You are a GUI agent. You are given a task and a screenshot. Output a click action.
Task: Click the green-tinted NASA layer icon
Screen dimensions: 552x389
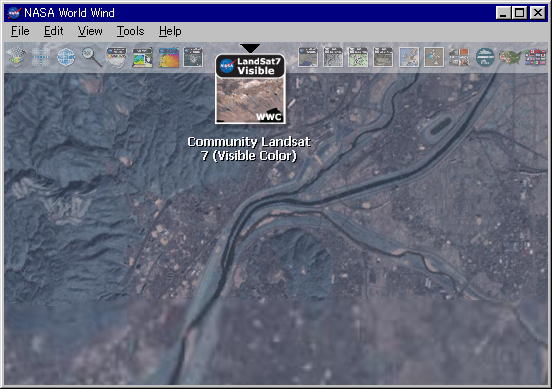(x=358, y=57)
